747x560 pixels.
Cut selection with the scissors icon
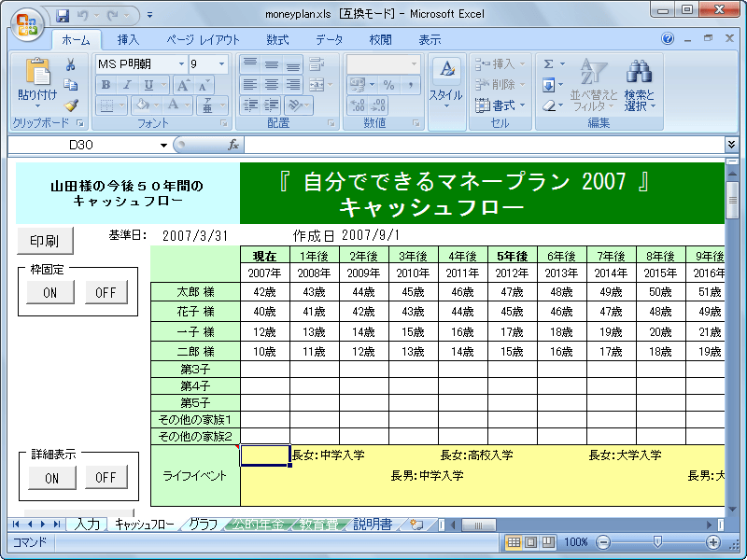tap(71, 64)
